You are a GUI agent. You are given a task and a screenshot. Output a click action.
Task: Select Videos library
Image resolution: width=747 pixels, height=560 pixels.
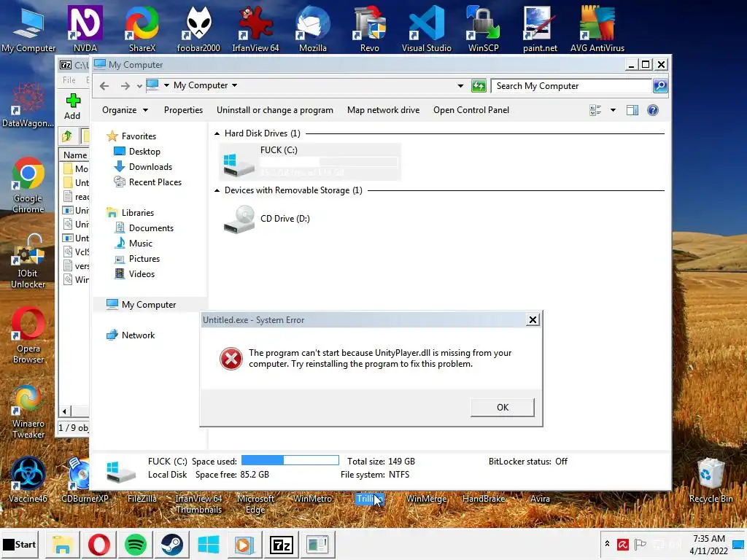tap(142, 274)
